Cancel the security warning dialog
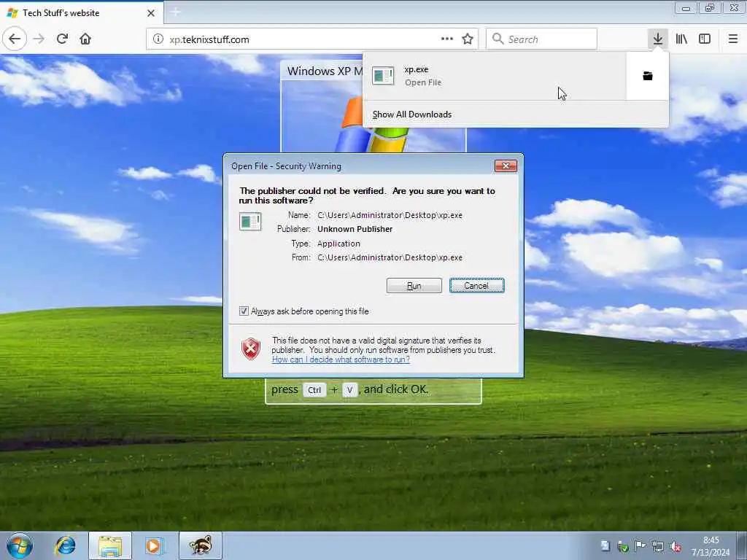This screenshot has height=560, width=747. tap(476, 286)
